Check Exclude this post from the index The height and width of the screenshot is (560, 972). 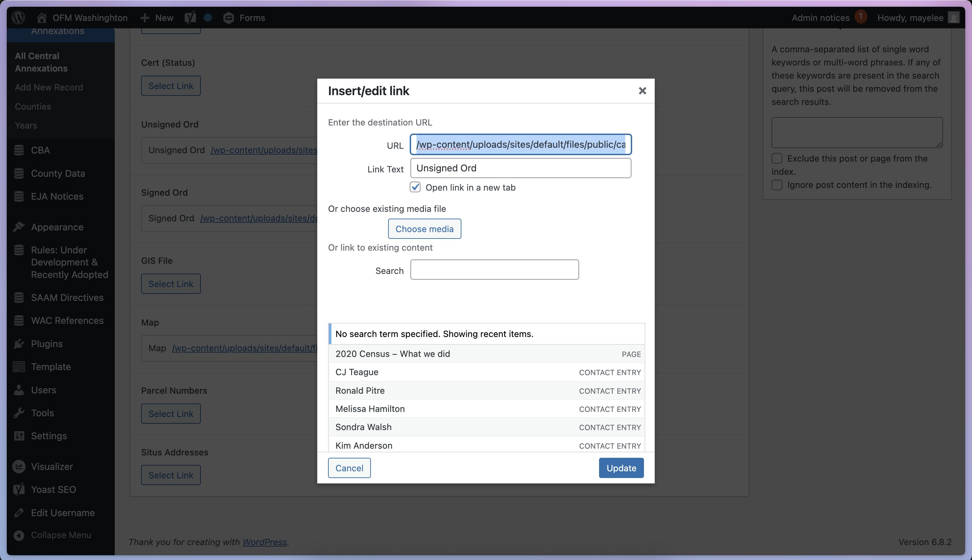tap(777, 159)
